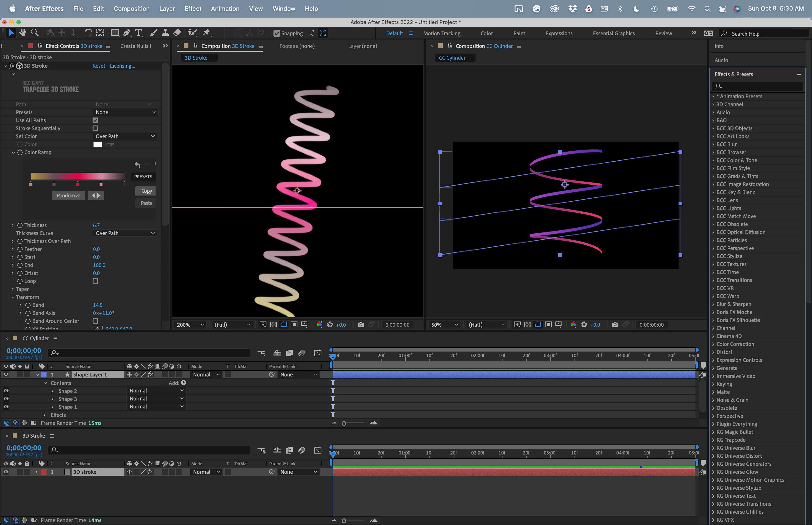Screen dimensions: 812x525
Task: Expand the Thickness property
Action: tap(13, 225)
